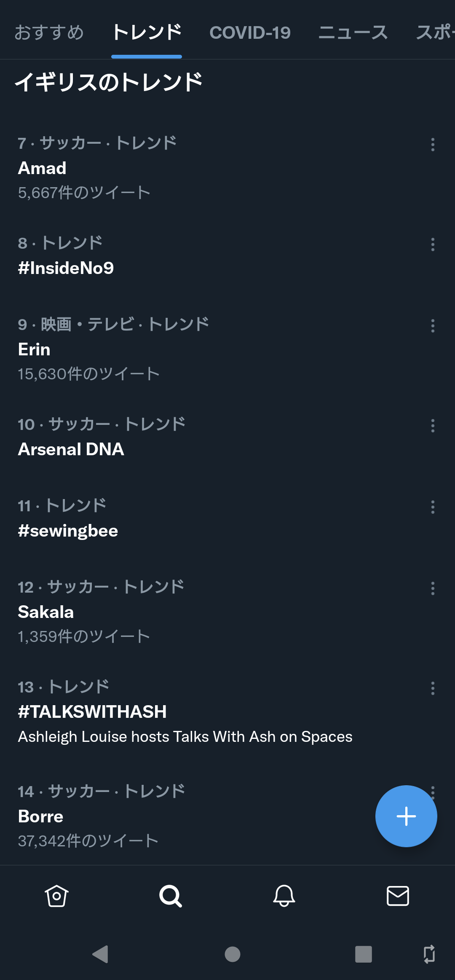
Task: Open the Borre trending topic
Action: pos(41,816)
